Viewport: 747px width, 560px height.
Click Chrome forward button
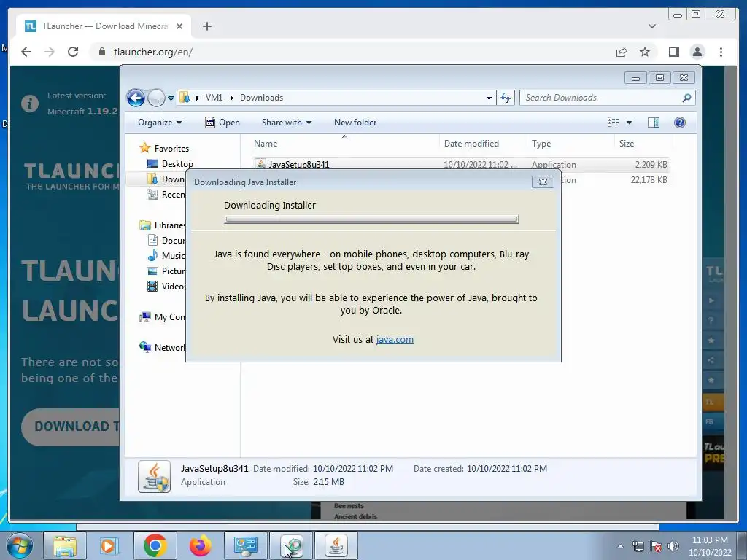coord(50,52)
